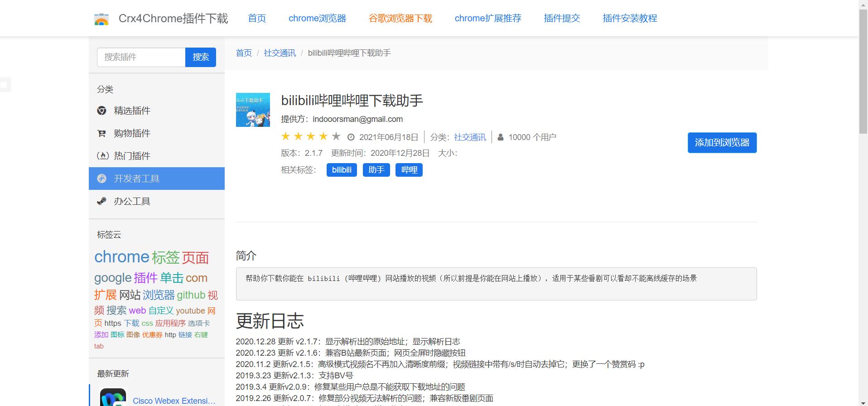
Task: Open 插件提交 in the top navigation
Action: point(562,18)
